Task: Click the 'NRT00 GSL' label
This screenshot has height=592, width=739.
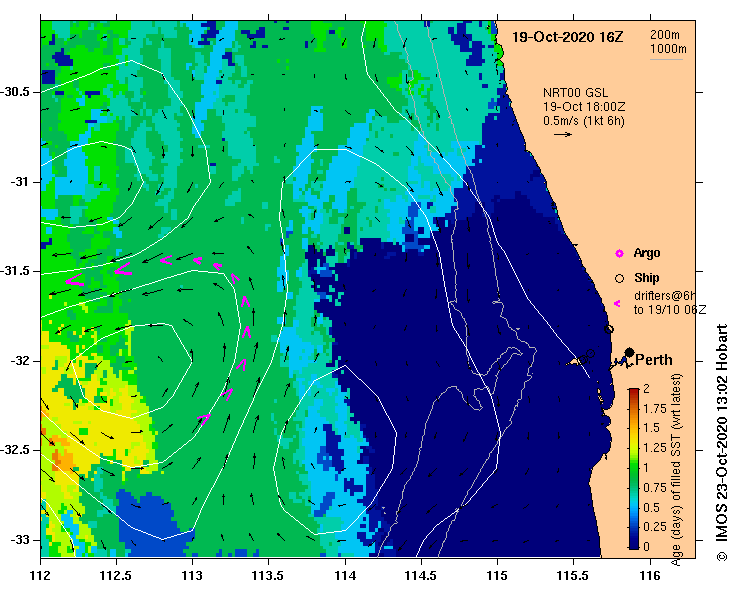Action: coord(575,93)
